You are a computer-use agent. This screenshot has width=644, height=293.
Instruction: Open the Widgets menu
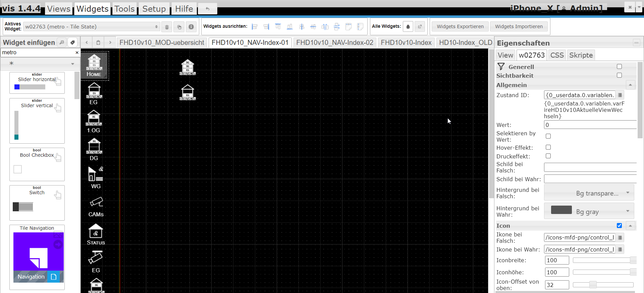click(93, 9)
